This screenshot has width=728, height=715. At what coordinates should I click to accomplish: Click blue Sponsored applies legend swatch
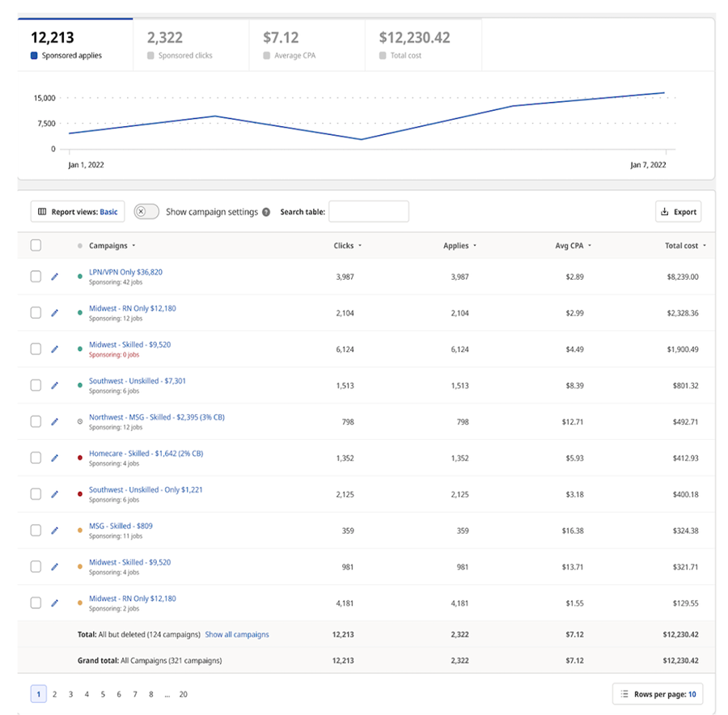click(34, 55)
